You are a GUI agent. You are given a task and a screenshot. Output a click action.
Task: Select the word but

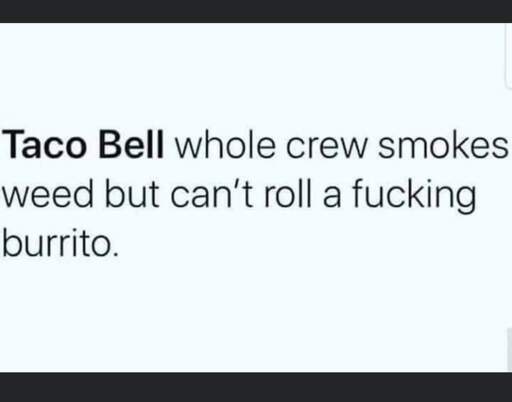[132, 194]
